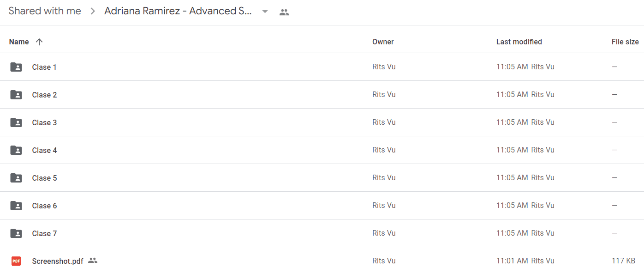Click the Last modified column header

519,42
